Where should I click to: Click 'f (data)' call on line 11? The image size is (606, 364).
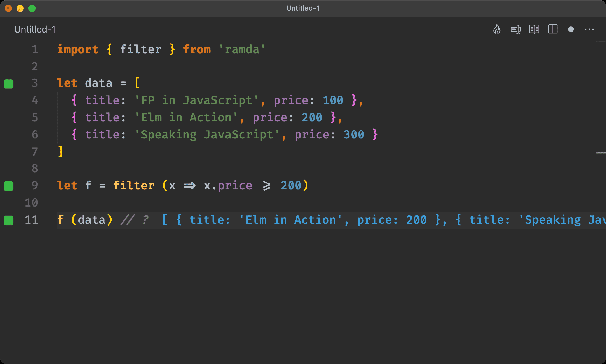coord(85,220)
